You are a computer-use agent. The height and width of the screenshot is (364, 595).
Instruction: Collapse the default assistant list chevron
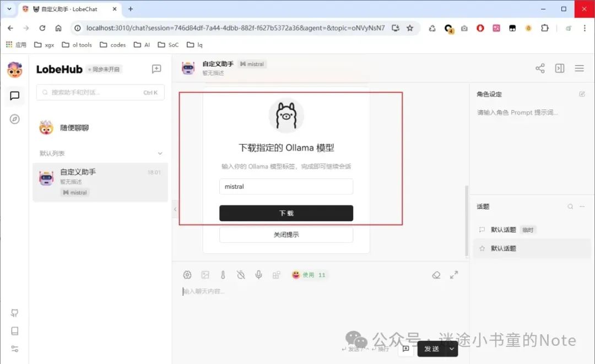tap(160, 153)
